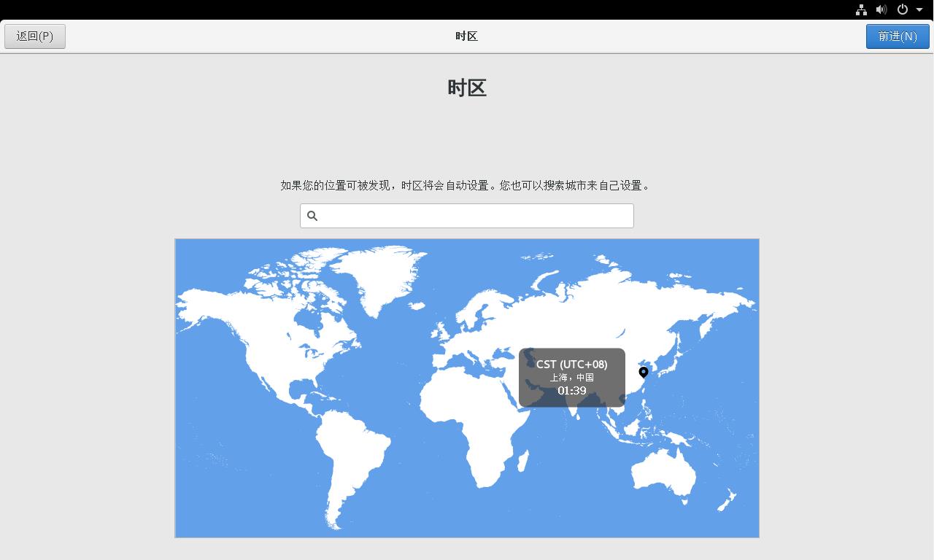Click the 上海，中国 city label
This screenshot has width=934, height=560.
click(x=571, y=377)
